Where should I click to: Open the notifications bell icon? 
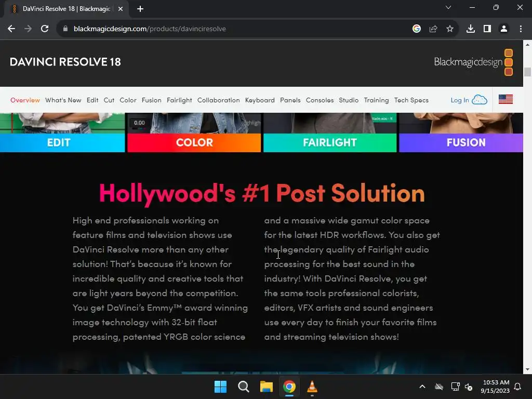click(x=518, y=387)
